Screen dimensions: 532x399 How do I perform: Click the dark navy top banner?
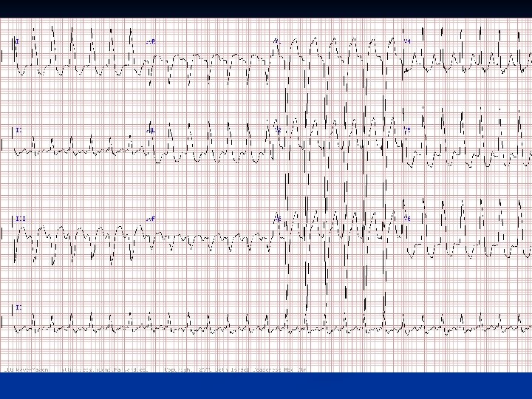pyautogui.click(x=266, y=9)
